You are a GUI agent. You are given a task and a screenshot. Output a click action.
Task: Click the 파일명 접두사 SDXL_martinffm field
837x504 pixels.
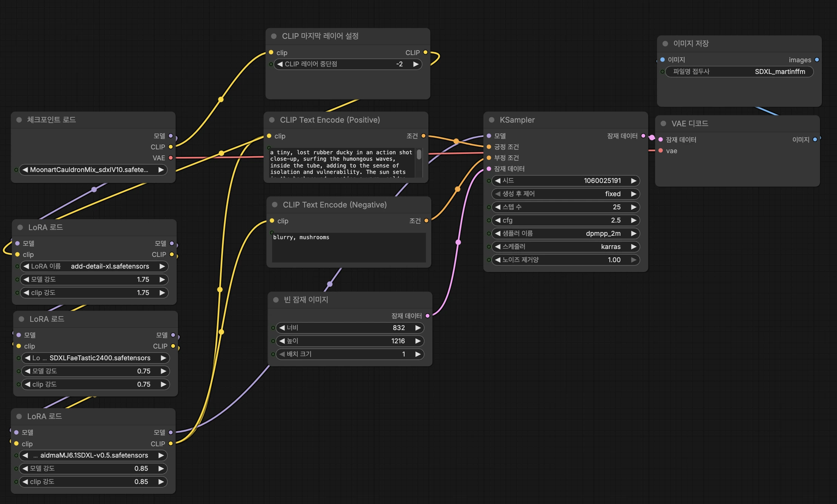click(x=739, y=72)
